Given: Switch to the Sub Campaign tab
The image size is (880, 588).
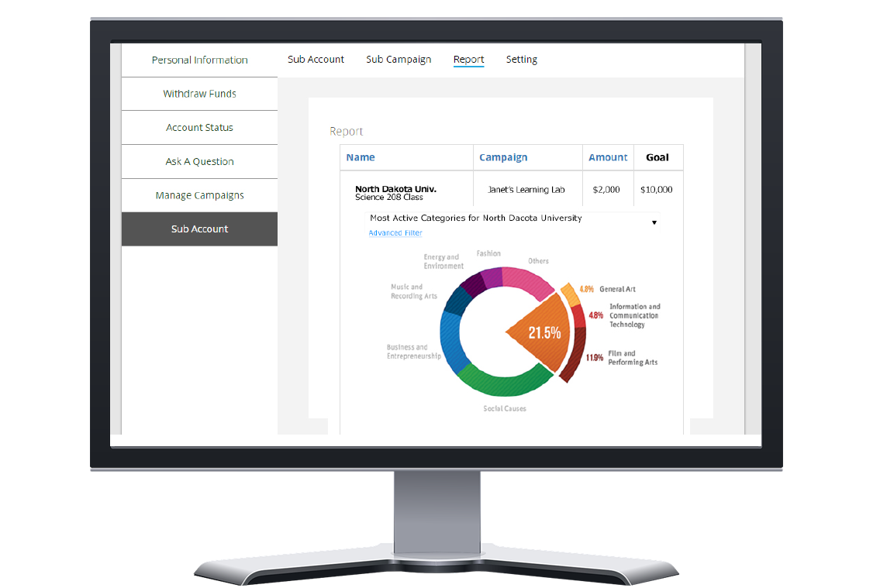Looking at the screenshot, I should pyautogui.click(x=399, y=60).
